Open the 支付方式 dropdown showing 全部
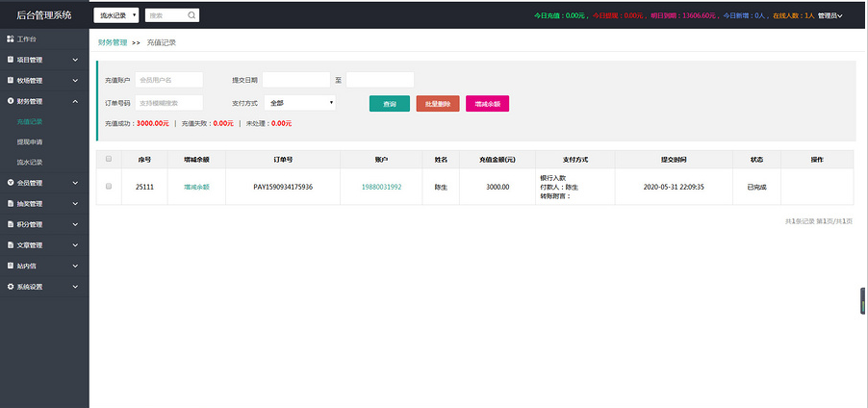 click(x=301, y=102)
